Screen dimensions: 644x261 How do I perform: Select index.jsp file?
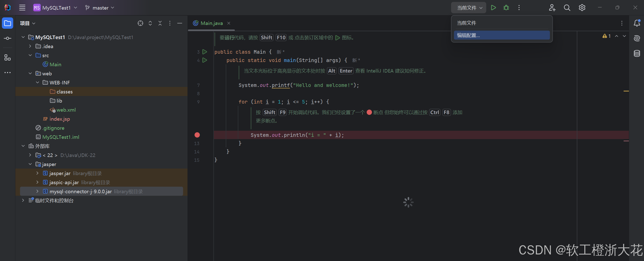(56, 119)
